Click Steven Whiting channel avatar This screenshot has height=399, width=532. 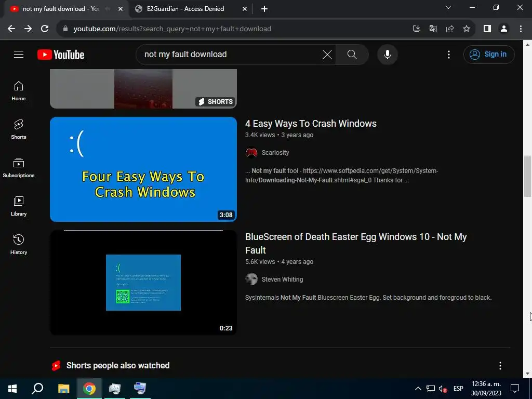(251, 279)
